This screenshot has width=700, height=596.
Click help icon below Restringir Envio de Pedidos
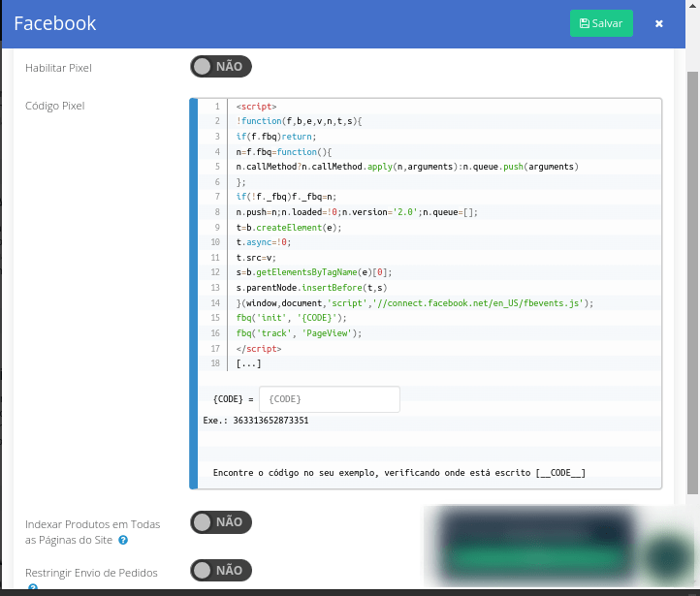(33, 588)
